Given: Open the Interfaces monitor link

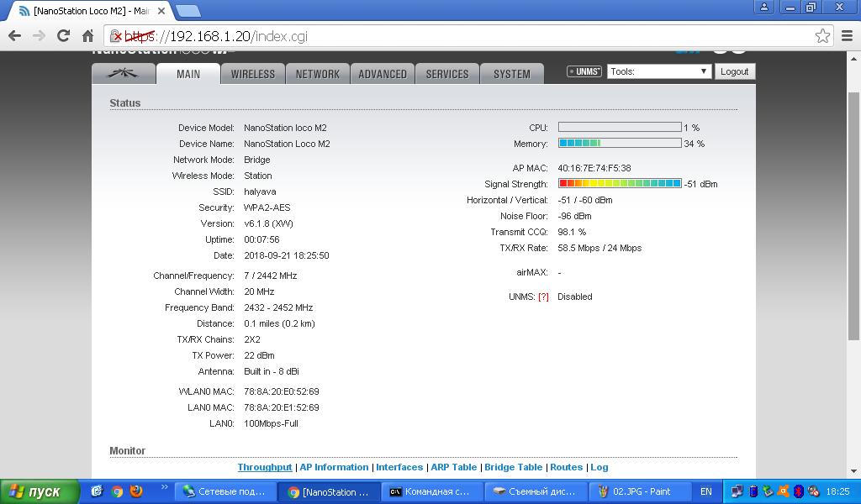Looking at the screenshot, I should tap(399, 467).
